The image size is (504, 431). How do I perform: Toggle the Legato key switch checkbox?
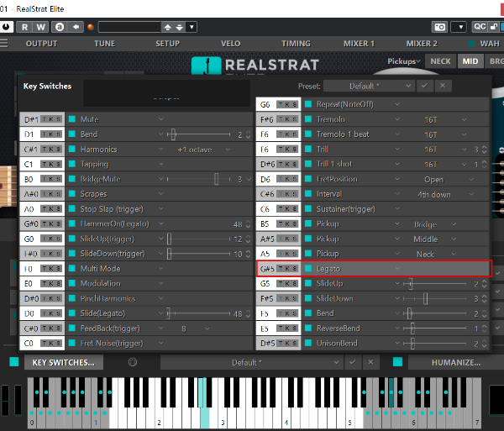pyautogui.click(x=308, y=268)
